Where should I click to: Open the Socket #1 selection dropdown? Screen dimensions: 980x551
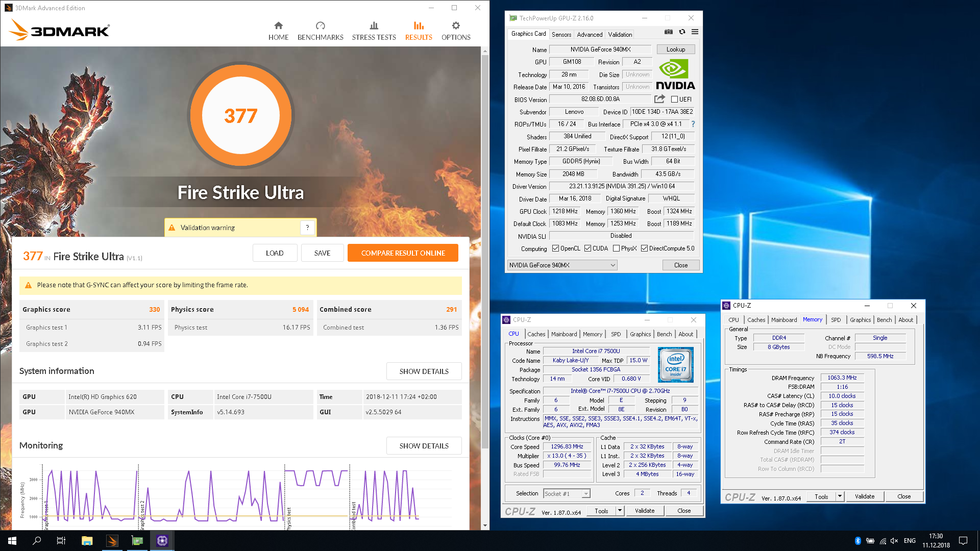click(x=567, y=493)
